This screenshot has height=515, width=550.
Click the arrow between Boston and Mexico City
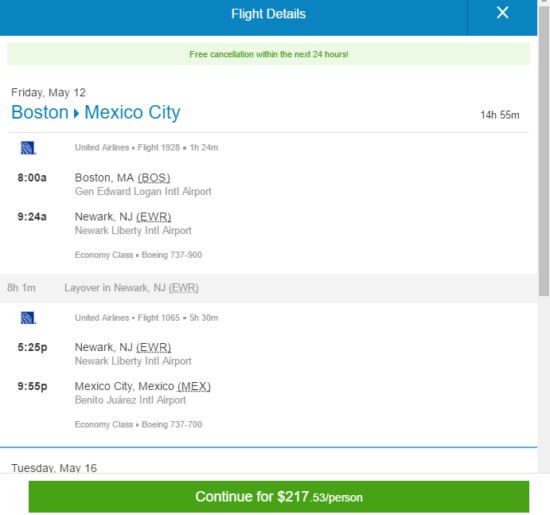point(76,113)
